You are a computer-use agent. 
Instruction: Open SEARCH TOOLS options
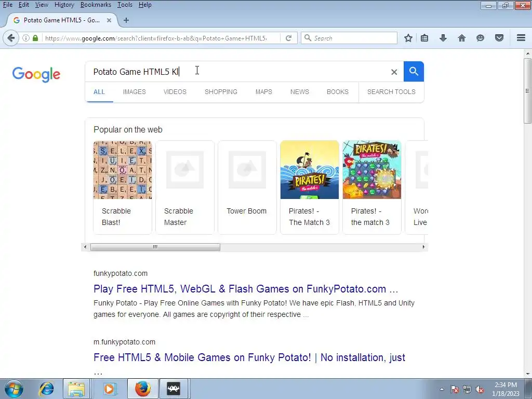pyautogui.click(x=391, y=92)
